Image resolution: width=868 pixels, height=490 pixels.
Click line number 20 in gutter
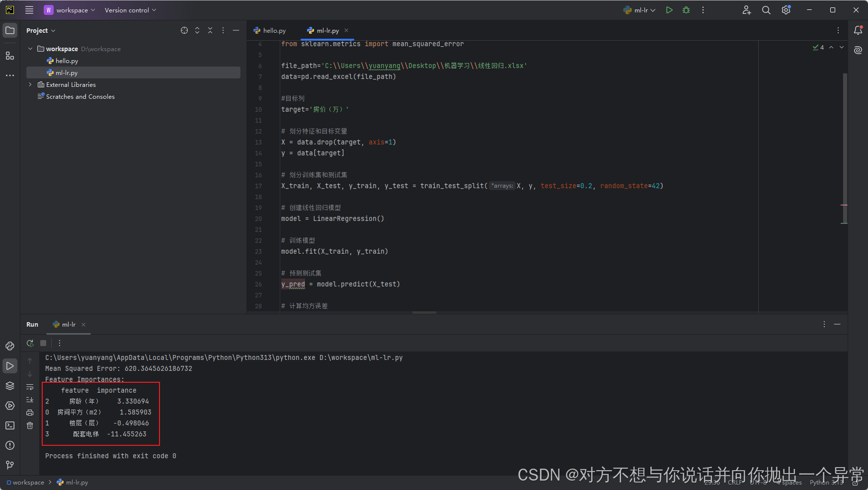pos(258,218)
